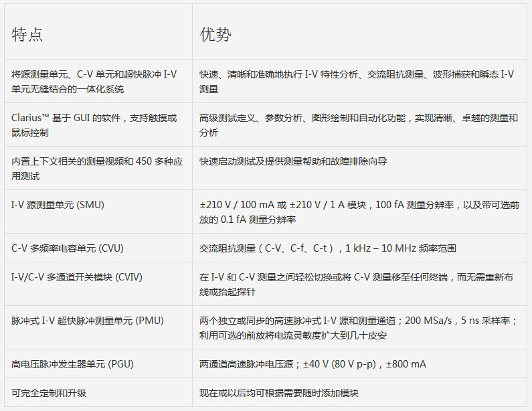The image size is (532, 411).
Task: Select the 一体化系统 feature cell
Action: (95, 82)
